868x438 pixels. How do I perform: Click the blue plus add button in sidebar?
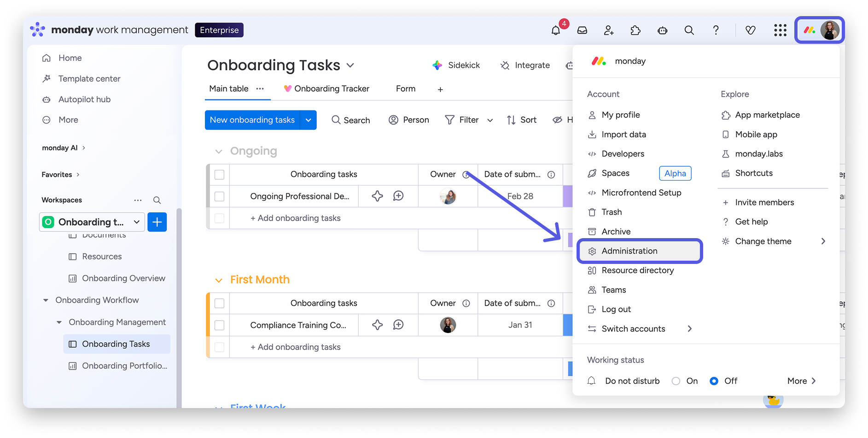pos(157,222)
